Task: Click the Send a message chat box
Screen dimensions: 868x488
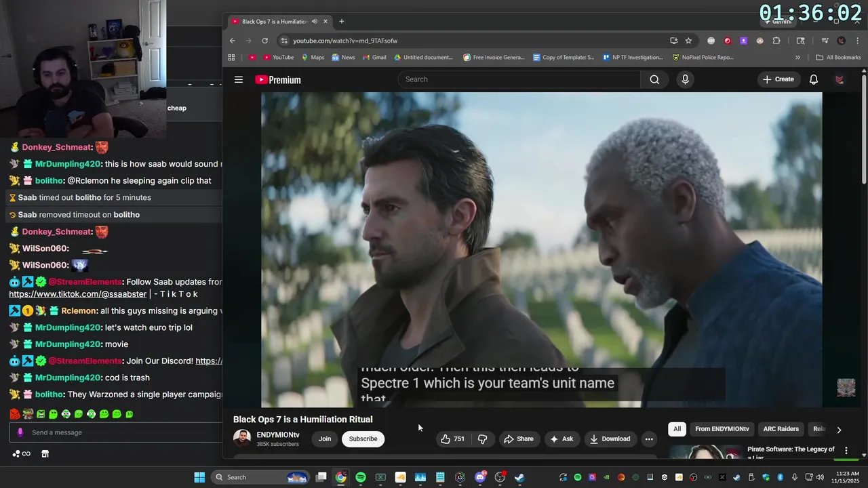Action: [x=115, y=432]
